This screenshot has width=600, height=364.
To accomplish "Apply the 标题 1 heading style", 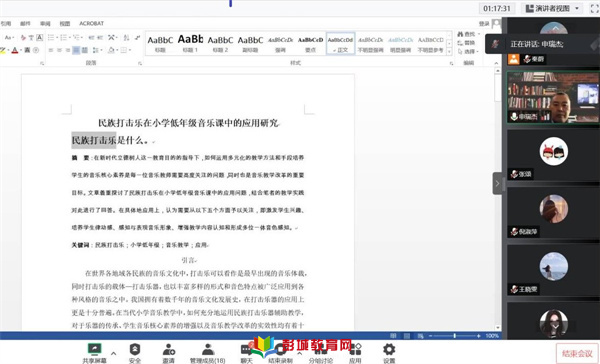I will coord(190,43).
